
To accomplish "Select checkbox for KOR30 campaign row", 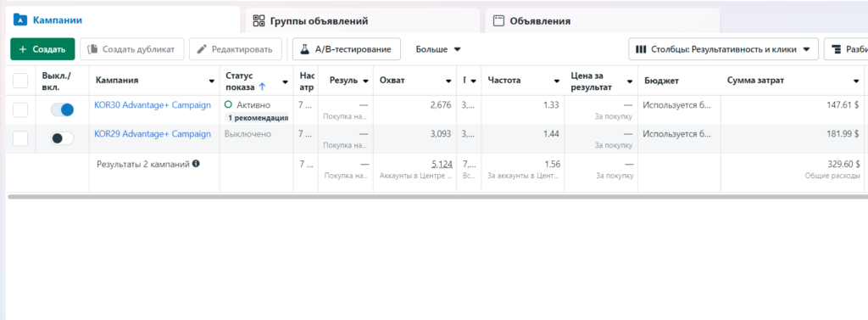I will point(20,109).
